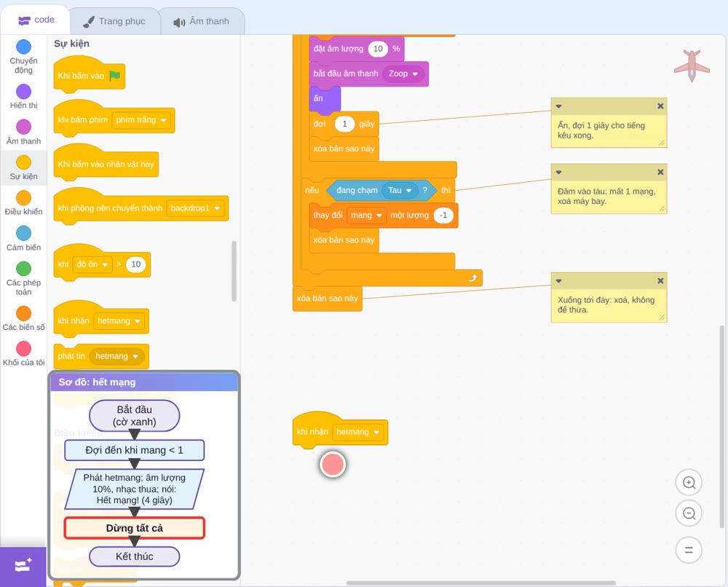This screenshot has width=728, height=587.
Task: Open the Zoop sound dropdown
Action: coord(403,74)
